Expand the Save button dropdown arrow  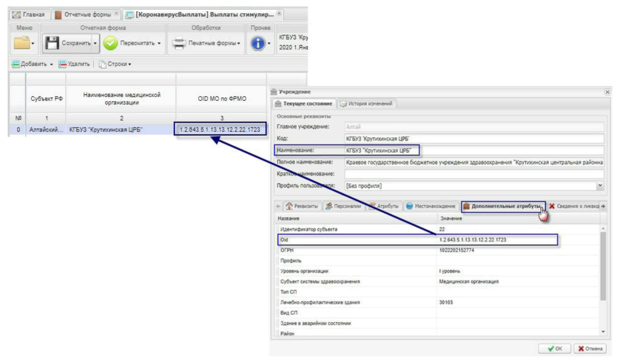coord(95,43)
